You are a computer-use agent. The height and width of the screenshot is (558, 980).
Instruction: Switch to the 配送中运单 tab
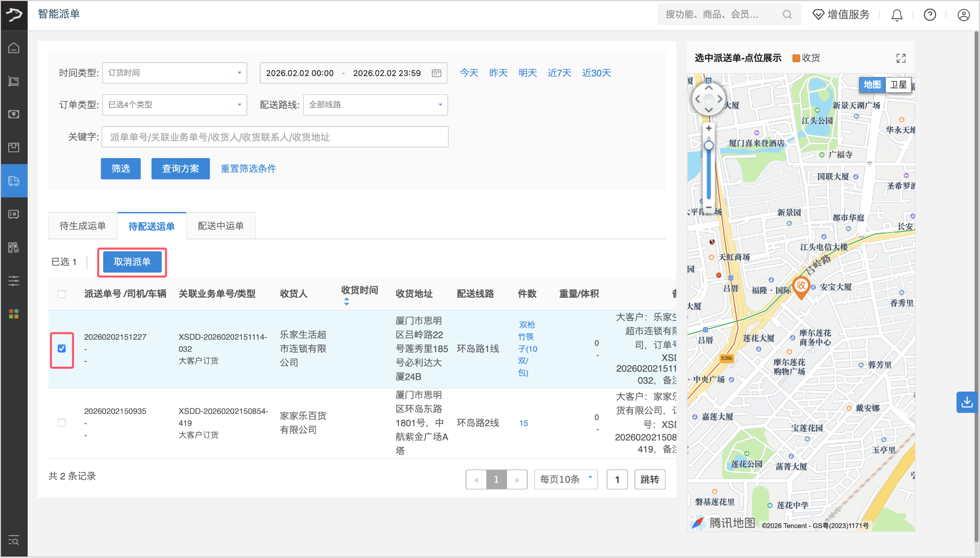[220, 226]
